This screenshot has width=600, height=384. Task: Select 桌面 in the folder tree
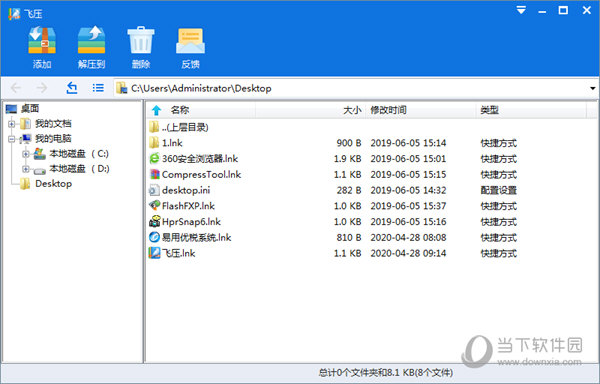[30, 109]
